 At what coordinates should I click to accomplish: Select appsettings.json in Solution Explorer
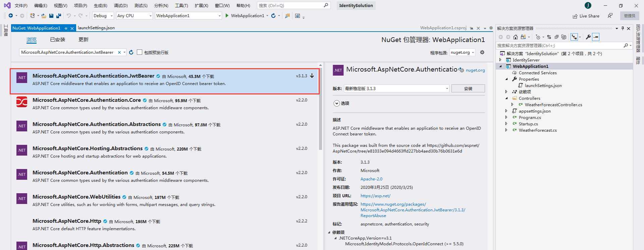click(534, 111)
